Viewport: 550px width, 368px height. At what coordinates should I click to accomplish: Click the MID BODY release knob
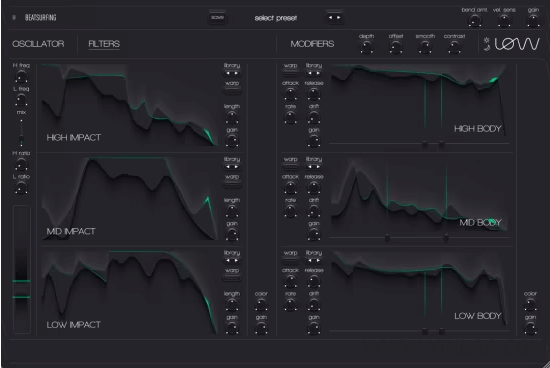[314, 187]
